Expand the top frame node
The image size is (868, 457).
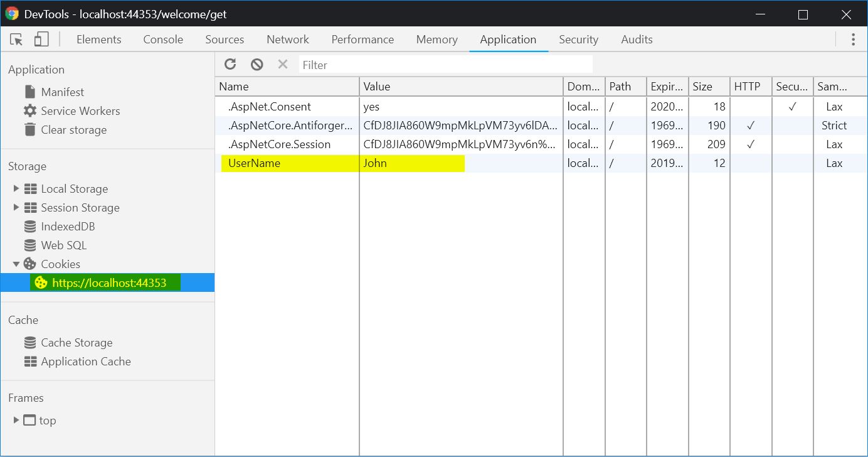[x=16, y=421]
